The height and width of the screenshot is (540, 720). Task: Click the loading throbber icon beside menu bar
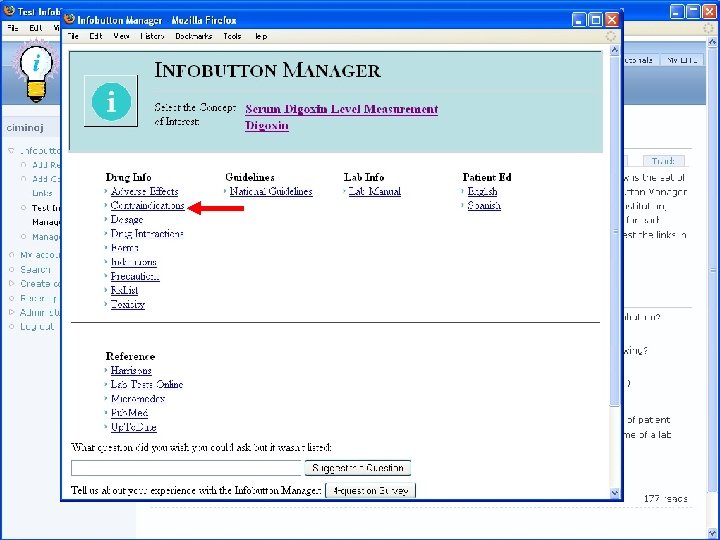[611, 36]
